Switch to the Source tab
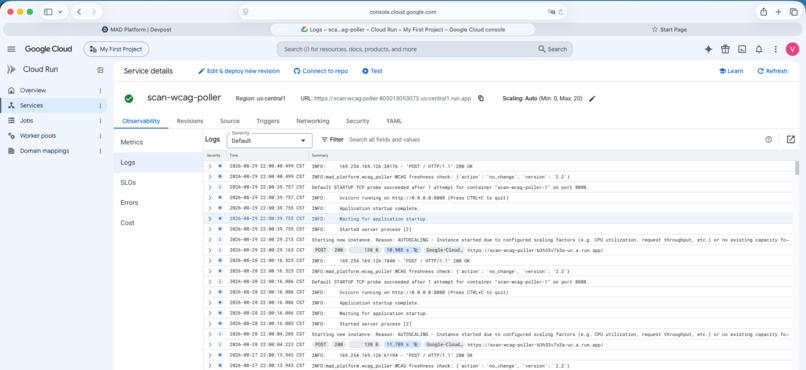The image size is (806, 370). 230,121
